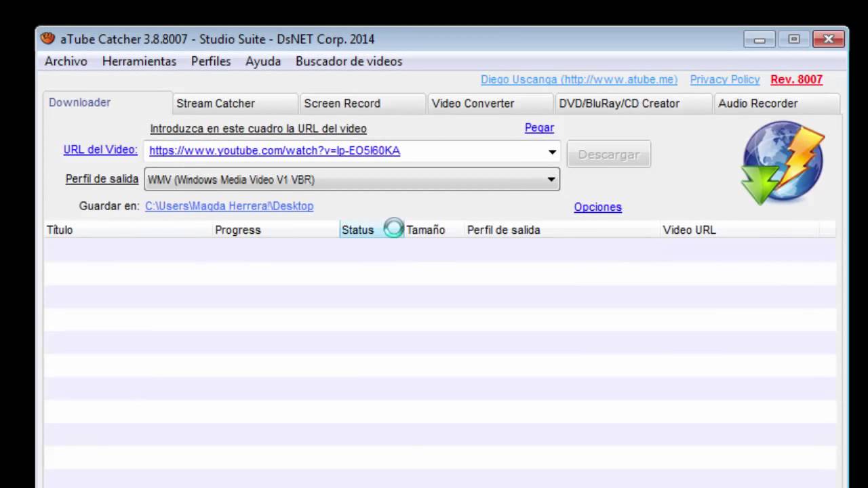Image resolution: width=868 pixels, height=488 pixels.
Task: Click the Tamaño column header
Action: point(434,230)
